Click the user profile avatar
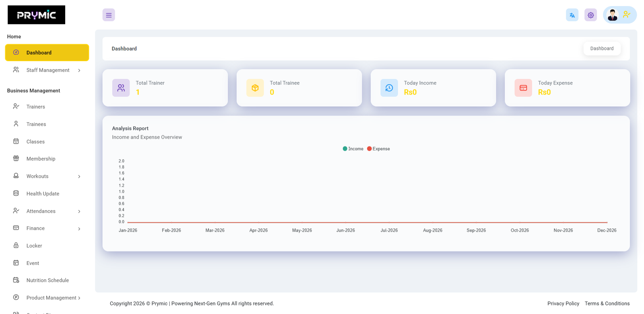Screen dimensions: 644x314 [613, 15]
